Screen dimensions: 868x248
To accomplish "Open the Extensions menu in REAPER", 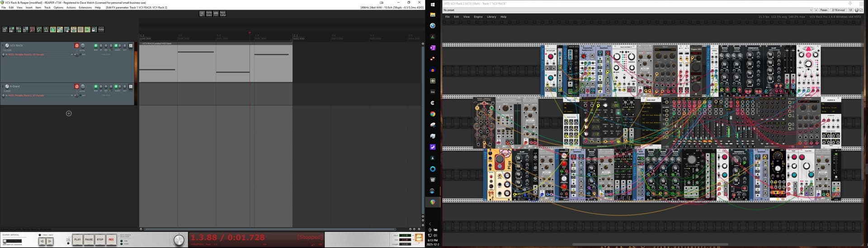I will (85, 8).
